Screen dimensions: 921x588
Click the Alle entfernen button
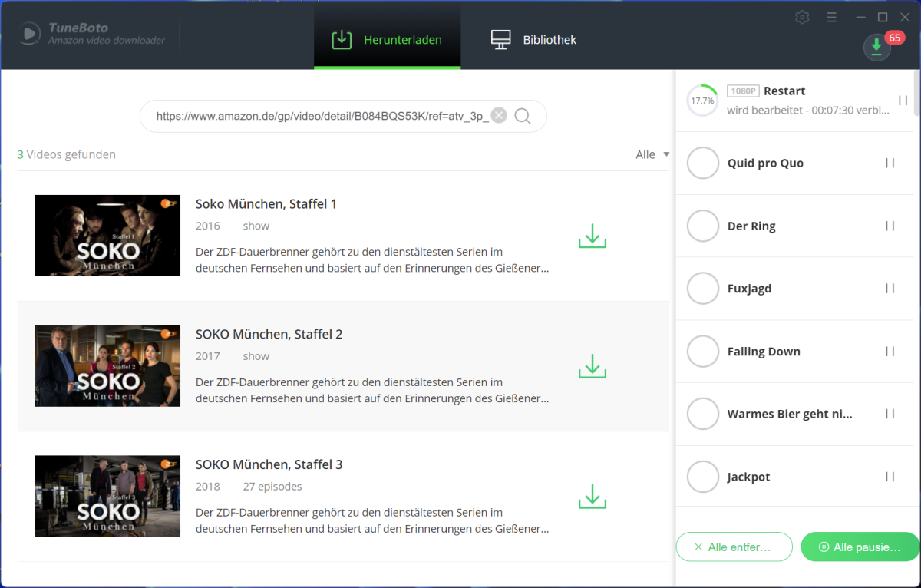coord(734,547)
